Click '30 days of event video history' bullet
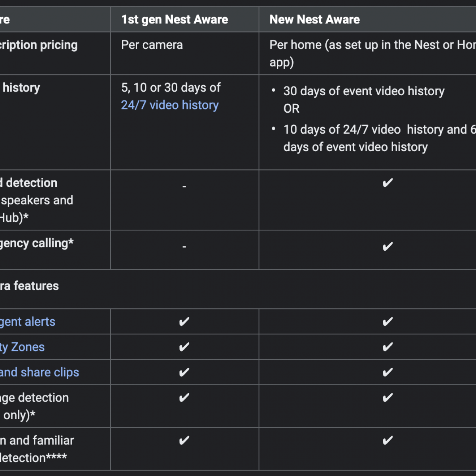 (x=364, y=91)
